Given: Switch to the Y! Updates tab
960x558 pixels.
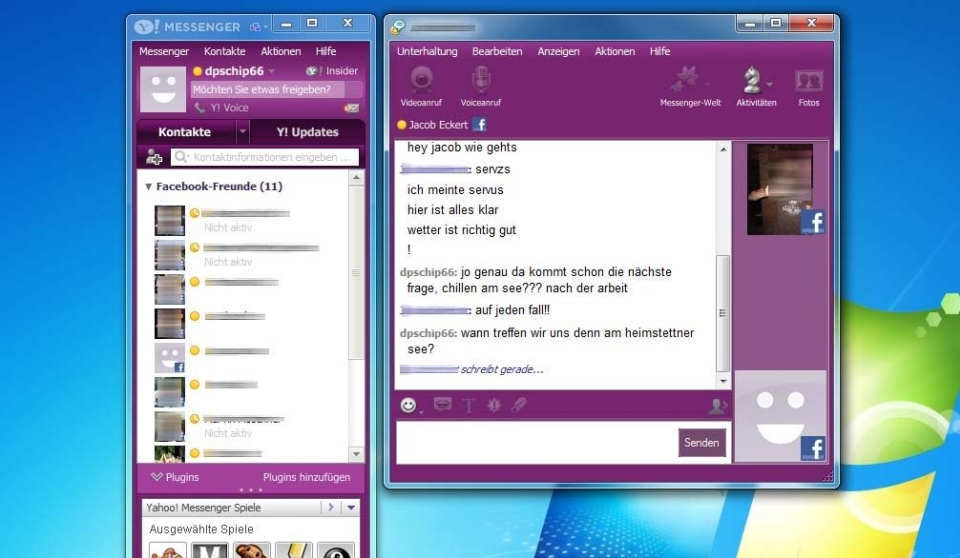Looking at the screenshot, I should [x=307, y=132].
